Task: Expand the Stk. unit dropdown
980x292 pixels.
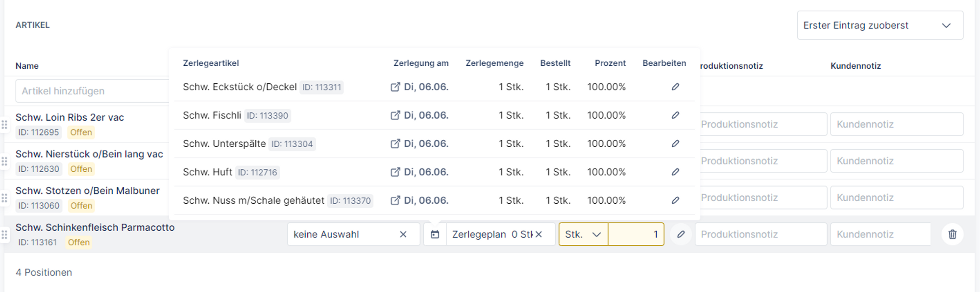Action: pyautogui.click(x=583, y=235)
